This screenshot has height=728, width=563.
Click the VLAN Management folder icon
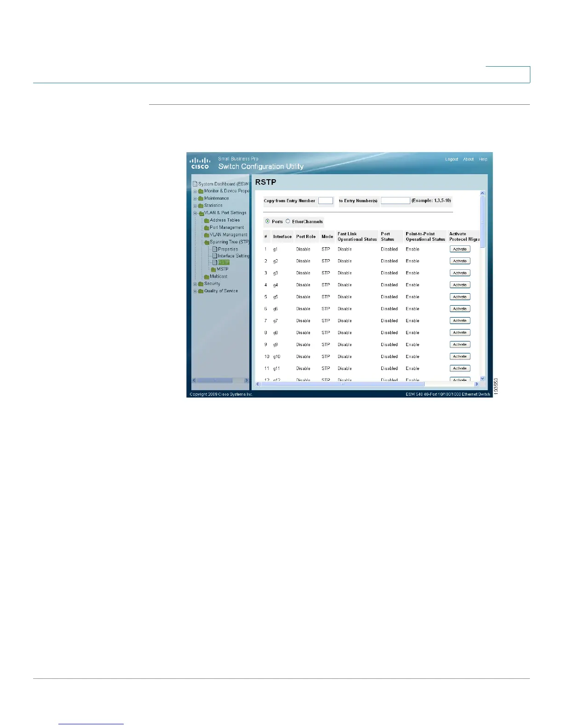pos(207,235)
